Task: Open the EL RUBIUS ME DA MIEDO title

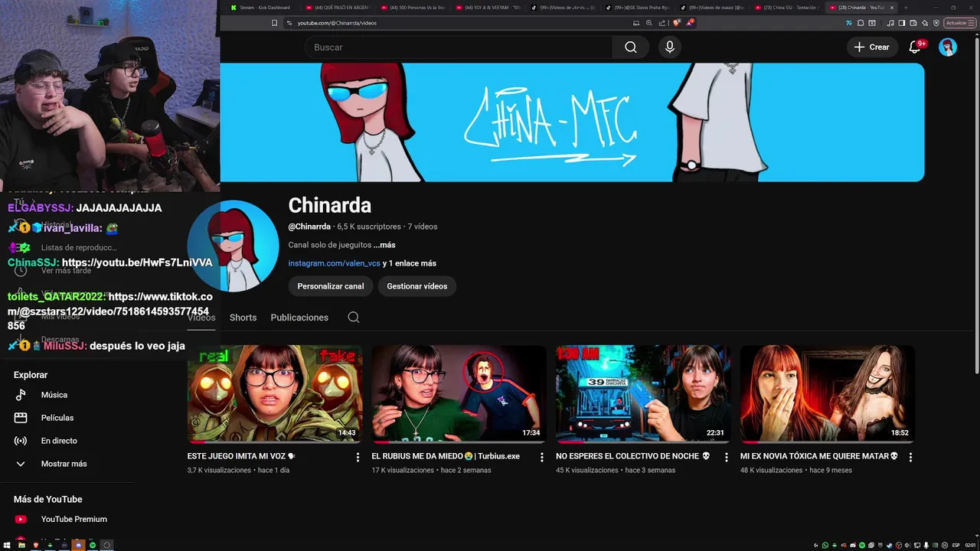Action: 446,456
